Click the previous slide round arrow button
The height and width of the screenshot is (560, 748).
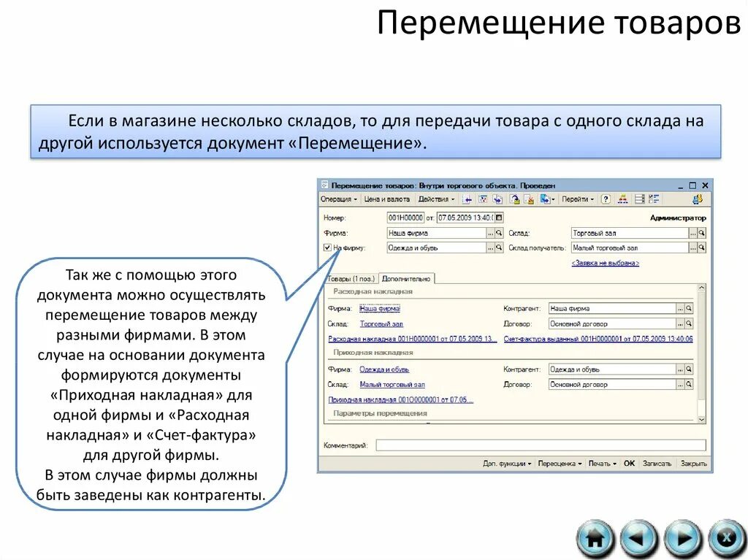[638, 539]
